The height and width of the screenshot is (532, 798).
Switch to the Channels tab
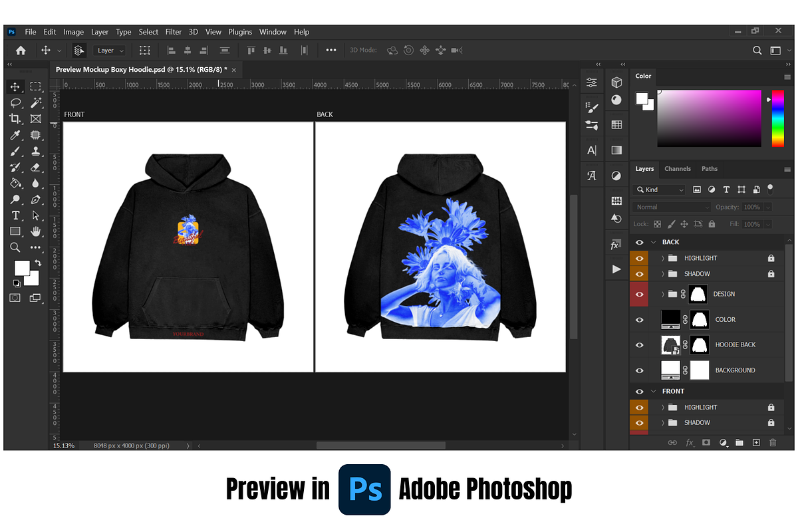(678, 169)
